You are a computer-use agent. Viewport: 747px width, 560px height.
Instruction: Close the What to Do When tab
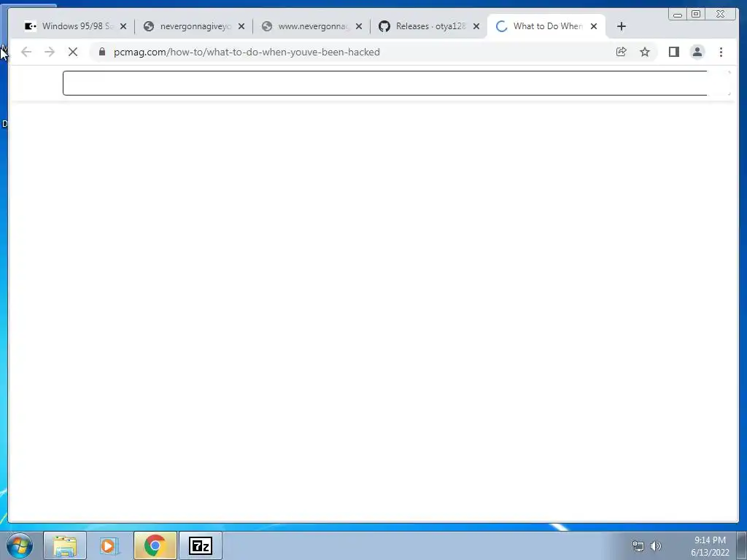pyautogui.click(x=594, y=26)
